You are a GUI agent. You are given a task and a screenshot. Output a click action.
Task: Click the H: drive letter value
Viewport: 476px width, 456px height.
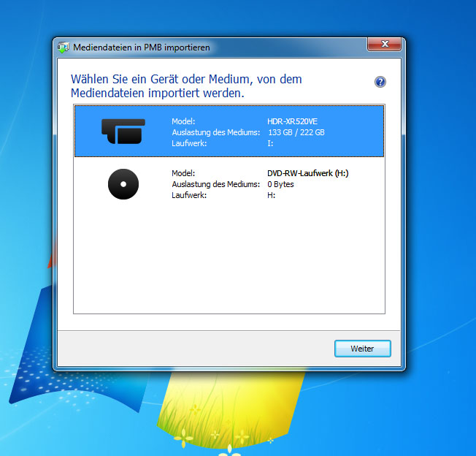coord(271,196)
